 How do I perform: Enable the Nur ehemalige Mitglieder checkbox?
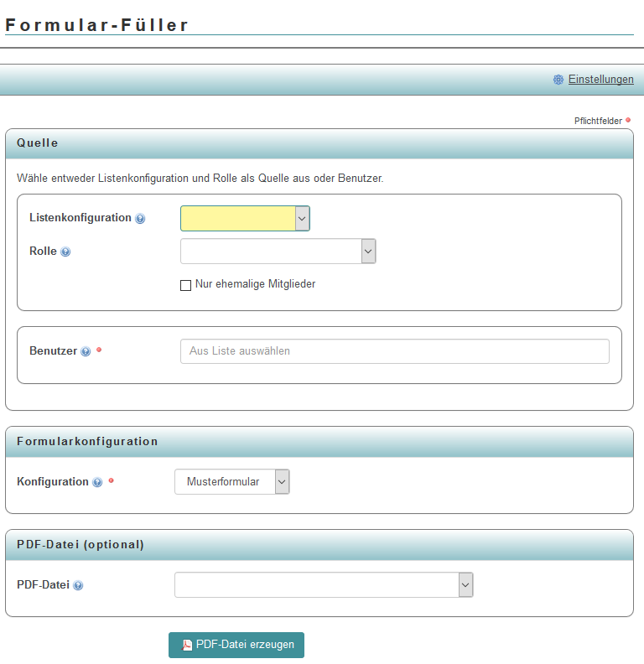(x=186, y=285)
